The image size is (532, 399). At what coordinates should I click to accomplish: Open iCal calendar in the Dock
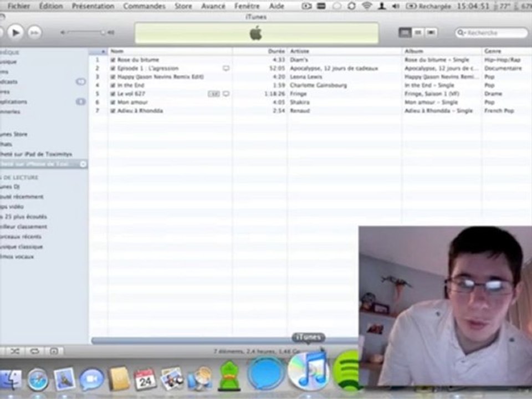click(146, 379)
